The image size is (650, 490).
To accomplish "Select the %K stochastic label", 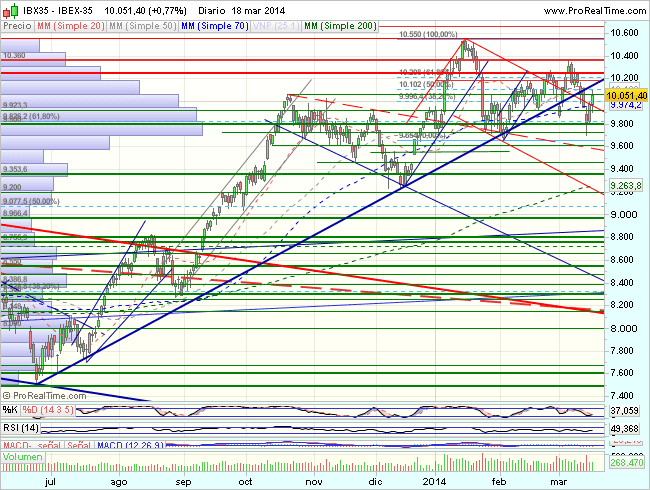I will point(10,410).
